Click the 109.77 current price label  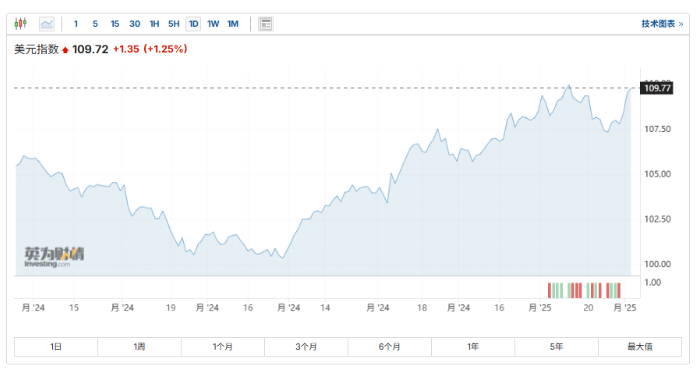tap(657, 88)
